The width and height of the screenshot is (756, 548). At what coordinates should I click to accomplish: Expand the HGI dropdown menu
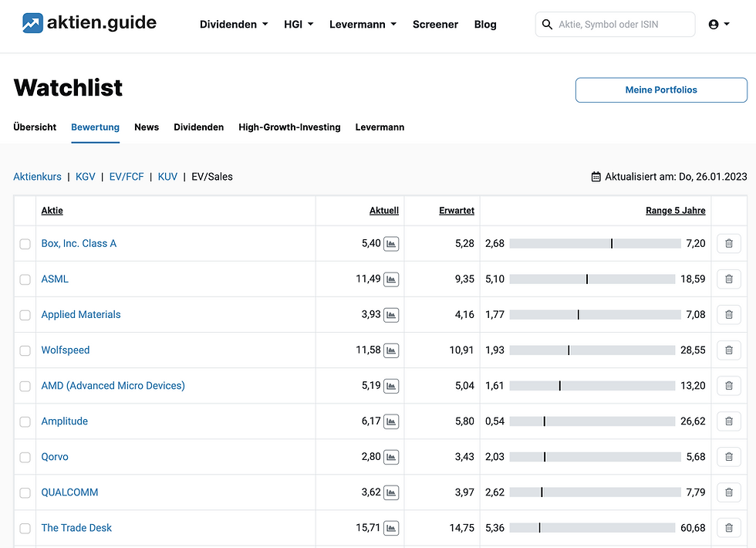click(299, 24)
